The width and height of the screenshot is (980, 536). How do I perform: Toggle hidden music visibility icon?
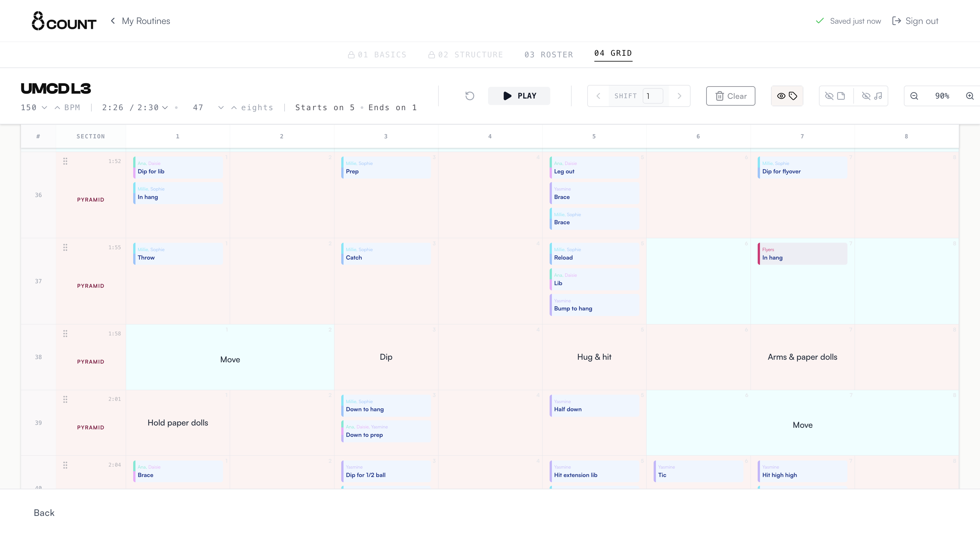tap(871, 96)
